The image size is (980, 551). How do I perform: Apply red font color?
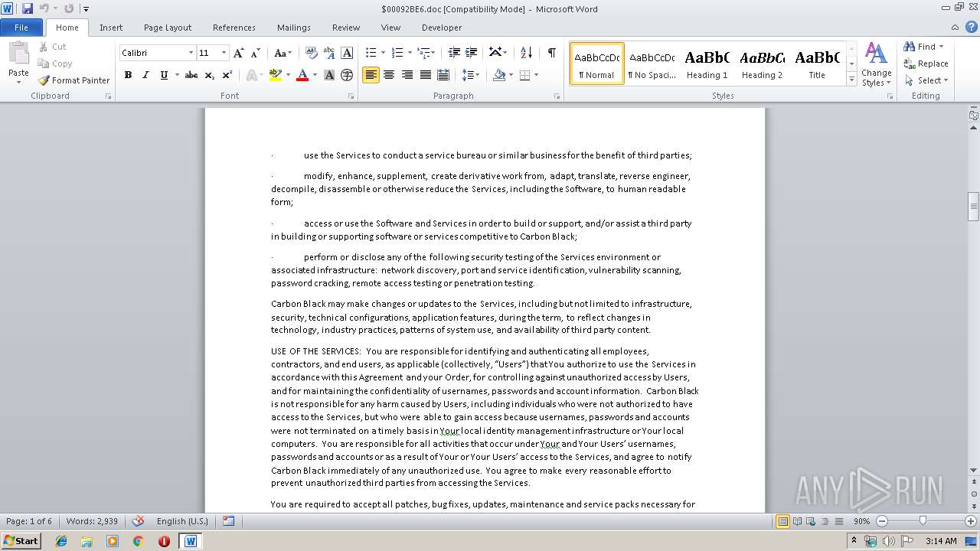click(x=302, y=75)
